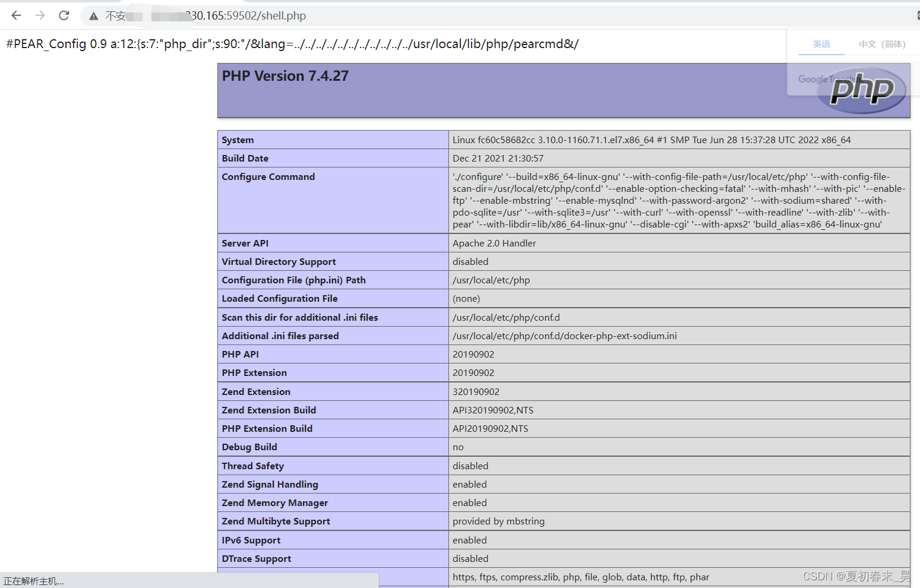This screenshot has height=588, width=920.
Task: Click the PHP API label
Action: click(241, 355)
